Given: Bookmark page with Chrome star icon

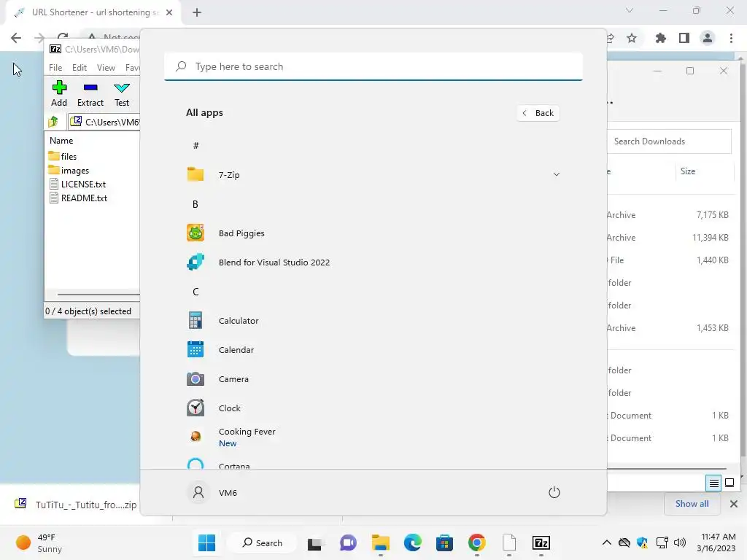Looking at the screenshot, I should (632, 38).
